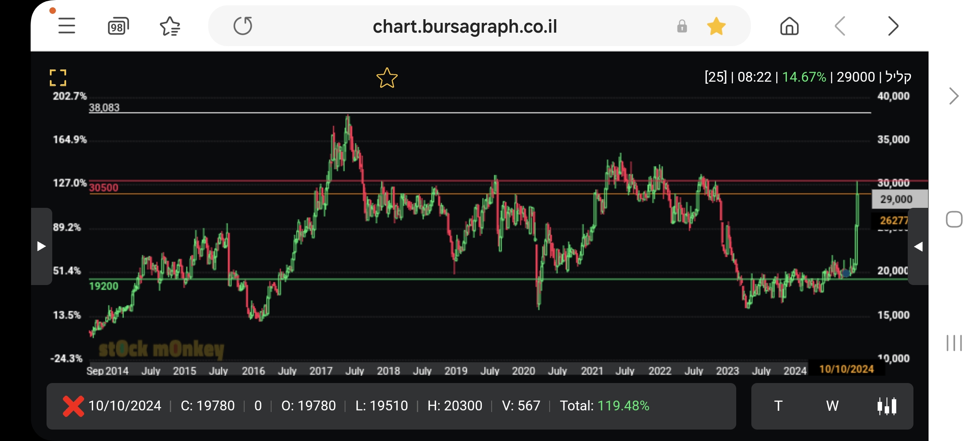The width and height of the screenshot is (980, 441).
Task: Switch to the W weekly timeframe
Action: point(832,406)
